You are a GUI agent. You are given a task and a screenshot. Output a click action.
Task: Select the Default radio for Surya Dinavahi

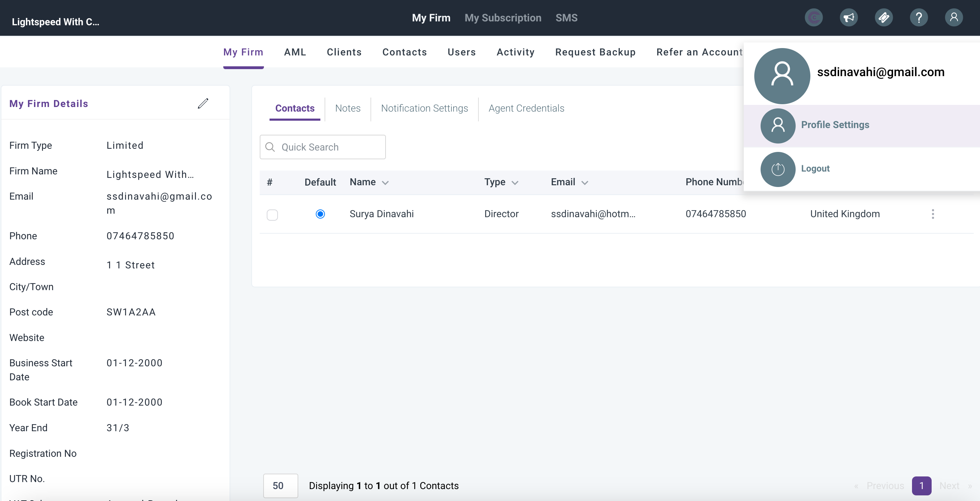tap(320, 214)
